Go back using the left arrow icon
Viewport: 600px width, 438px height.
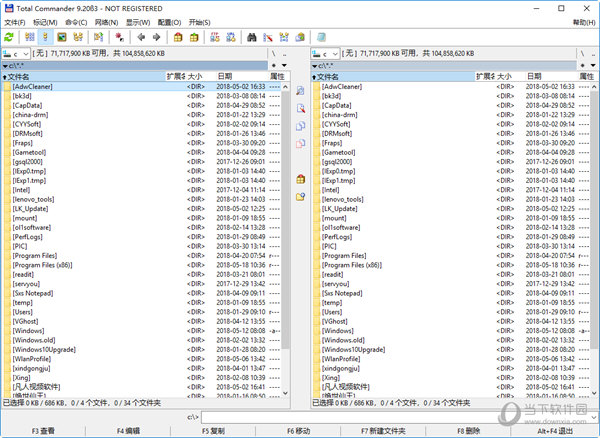coord(141,37)
